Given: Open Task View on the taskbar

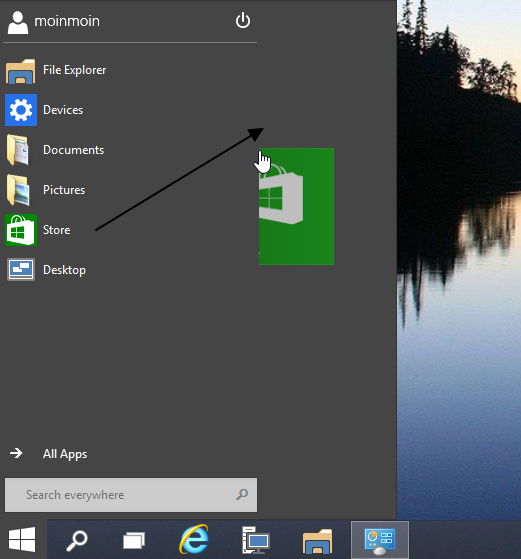Looking at the screenshot, I should (x=134, y=540).
